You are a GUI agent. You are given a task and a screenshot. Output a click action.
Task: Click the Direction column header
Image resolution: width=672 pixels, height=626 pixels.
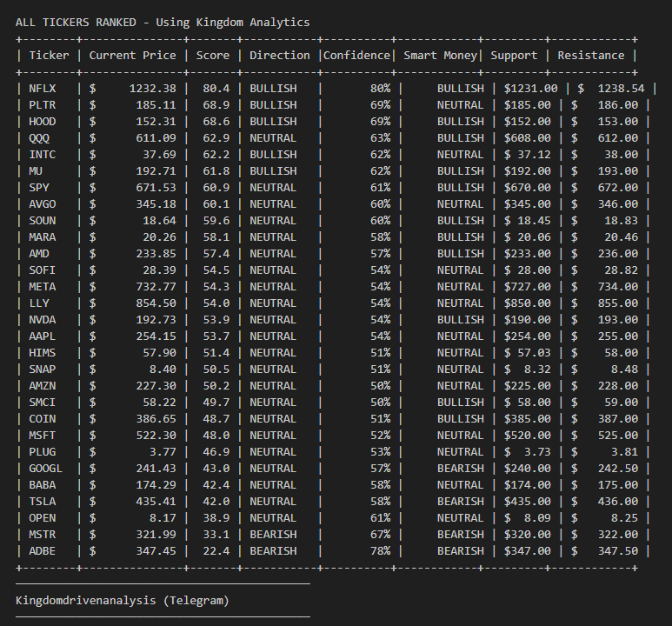(279, 55)
